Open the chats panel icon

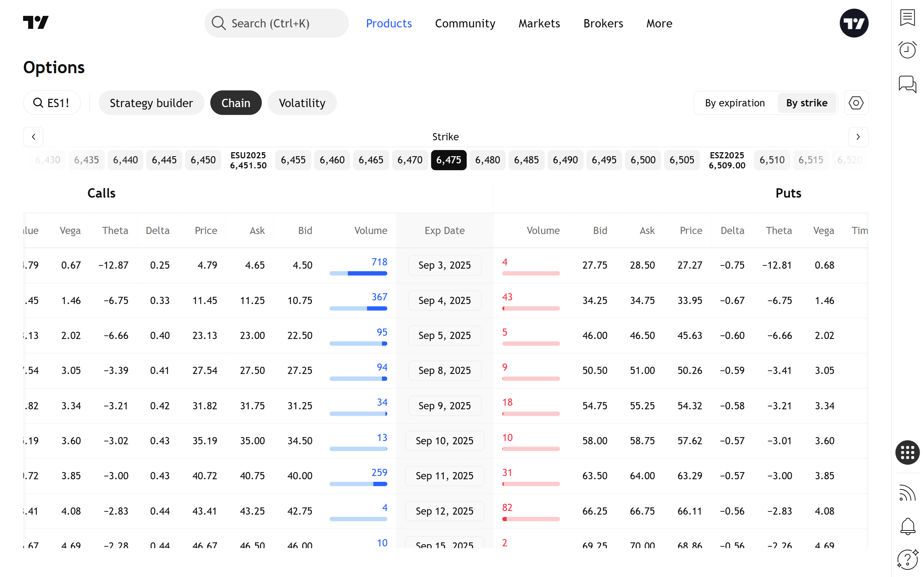(907, 84)
